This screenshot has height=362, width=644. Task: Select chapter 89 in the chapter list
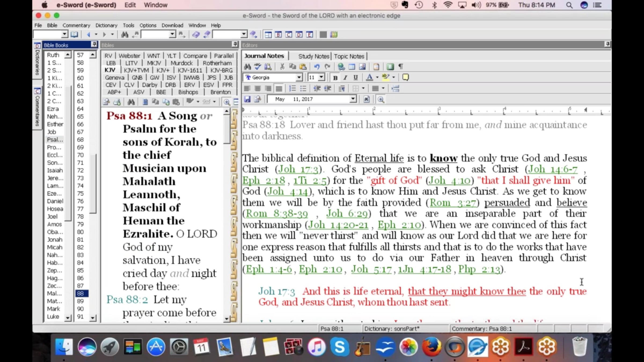(80, 301)
